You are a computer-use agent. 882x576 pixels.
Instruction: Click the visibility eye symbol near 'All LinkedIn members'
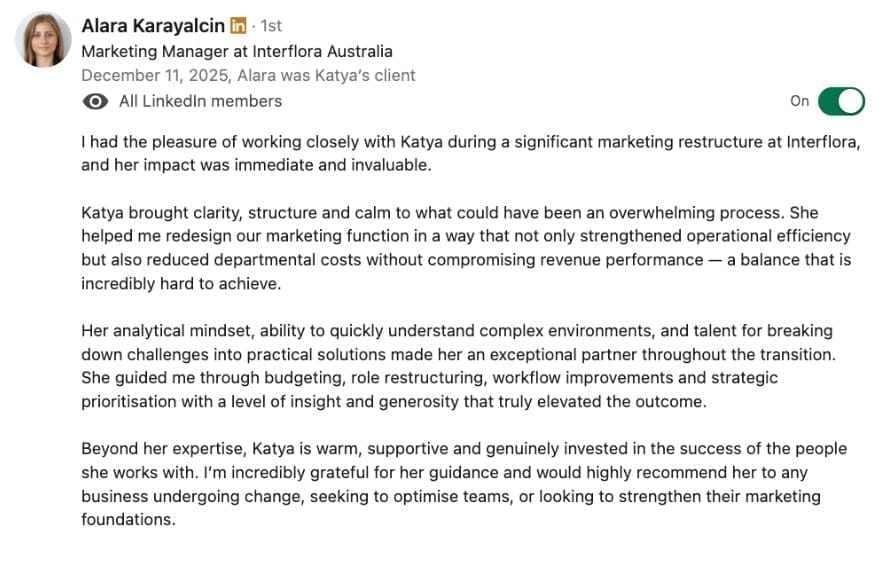[x=94, y=101]
